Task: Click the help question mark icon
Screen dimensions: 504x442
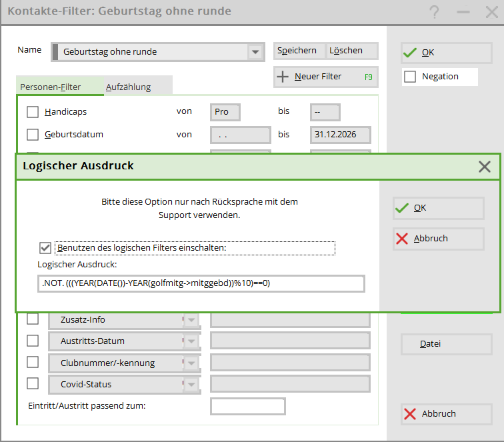Action: point(435,11)
